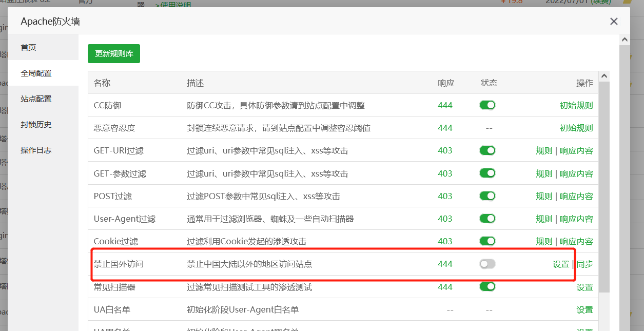Click the 续费 link in background page

[x=601, y=2]
